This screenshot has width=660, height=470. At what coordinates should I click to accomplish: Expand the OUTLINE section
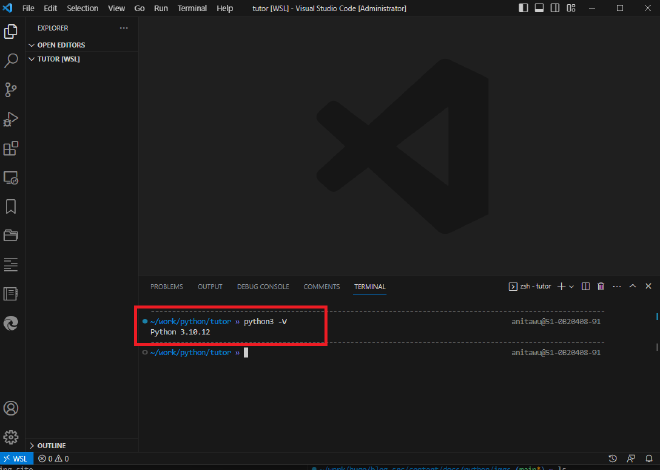[82, 446]
